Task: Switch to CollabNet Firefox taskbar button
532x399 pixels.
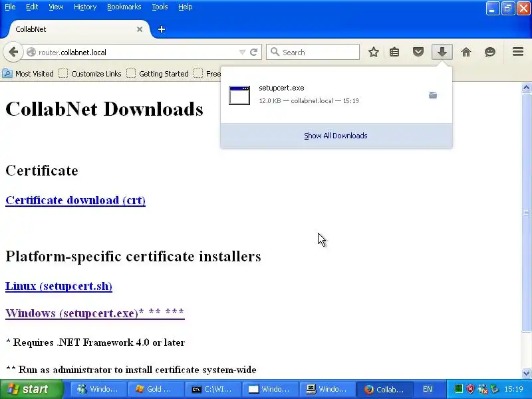Action: [x=385, y=389]
